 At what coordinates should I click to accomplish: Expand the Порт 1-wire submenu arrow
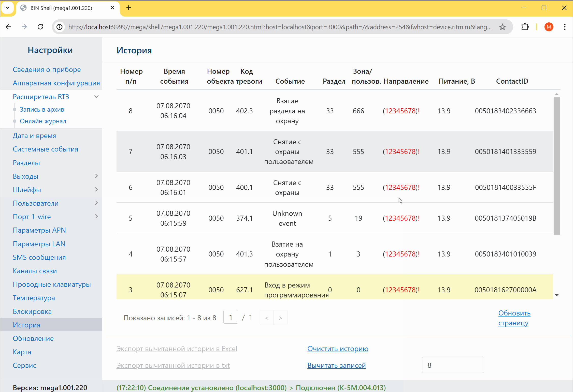click(96, 216)
